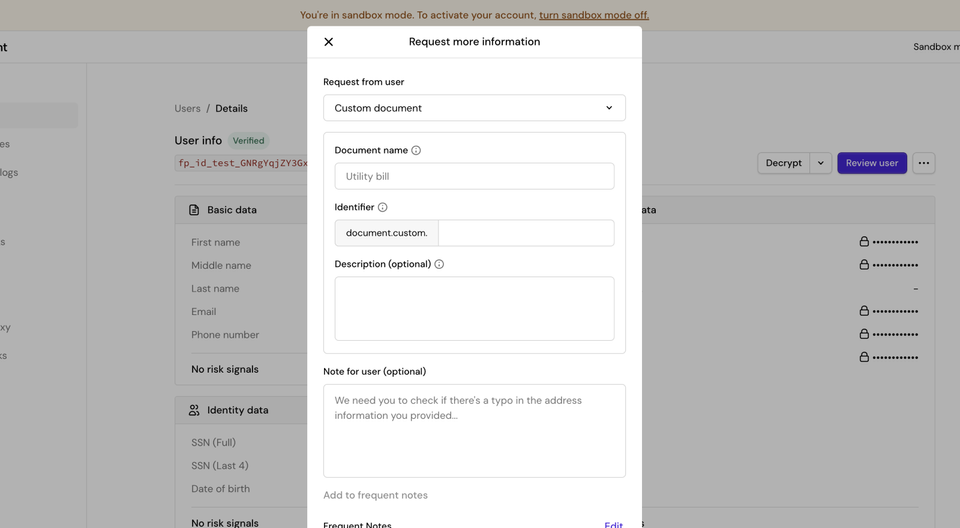Click the Document name info icon
The height and width of the screenshot is (528, 960).
(x=416, y=151)
